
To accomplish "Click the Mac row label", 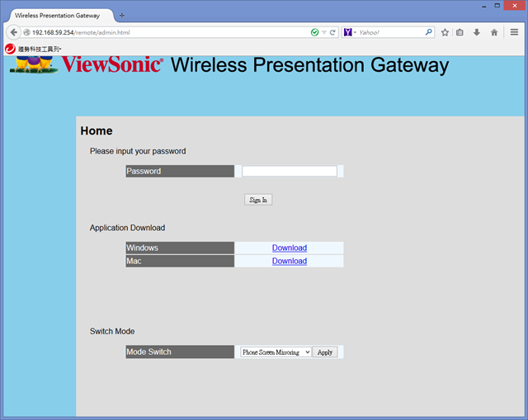I will coord(180,261).
